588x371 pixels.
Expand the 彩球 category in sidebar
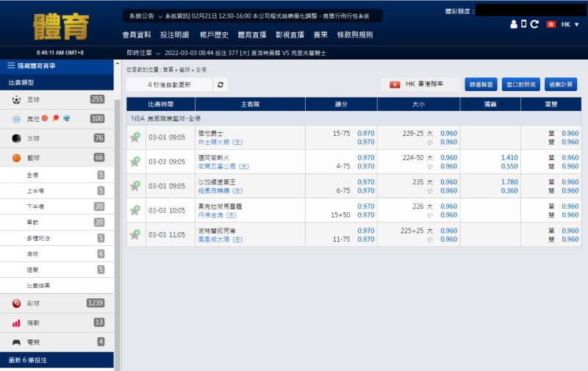pyautogui.click(x=57, y=303)
